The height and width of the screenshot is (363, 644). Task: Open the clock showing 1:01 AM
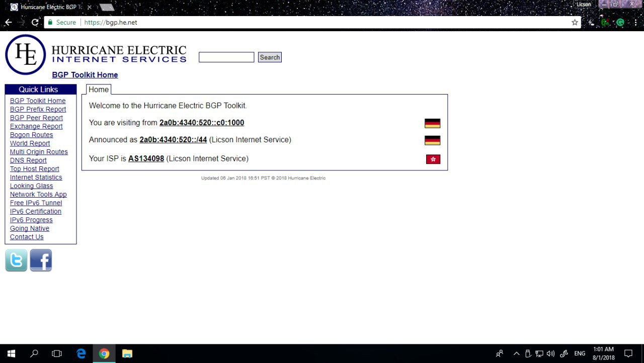click(603, 353)
